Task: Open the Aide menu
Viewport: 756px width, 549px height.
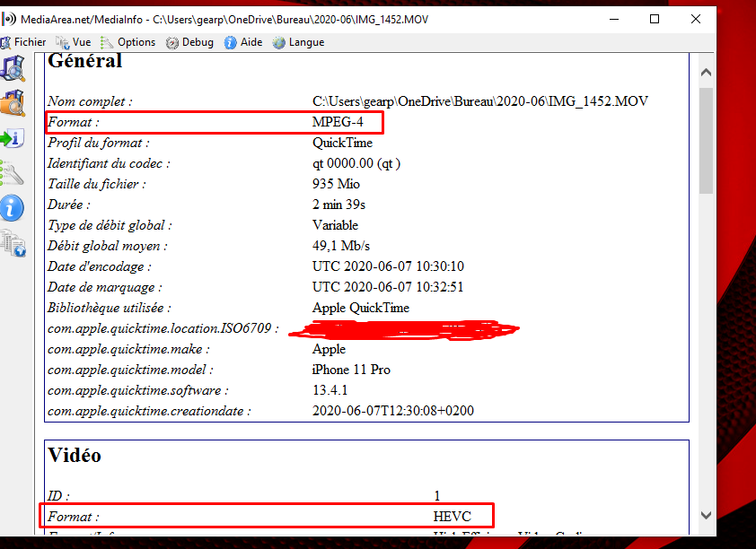Action: point(243,42)
